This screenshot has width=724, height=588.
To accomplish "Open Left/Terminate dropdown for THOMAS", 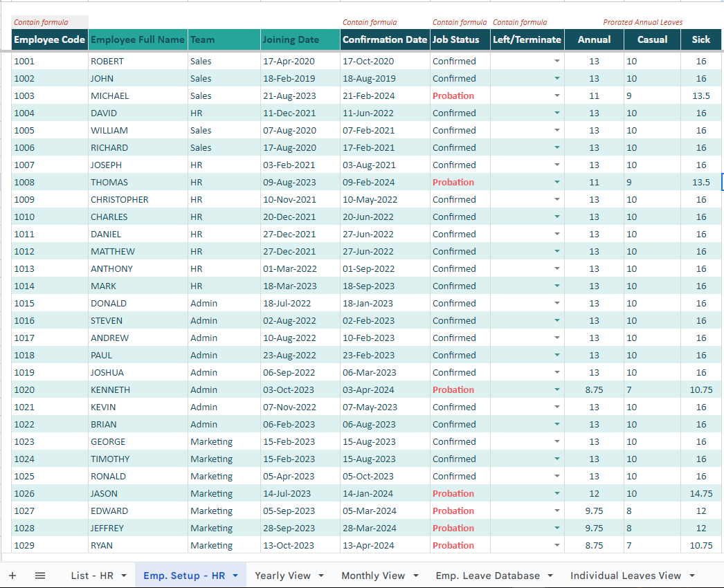I will tap(558, 182).
